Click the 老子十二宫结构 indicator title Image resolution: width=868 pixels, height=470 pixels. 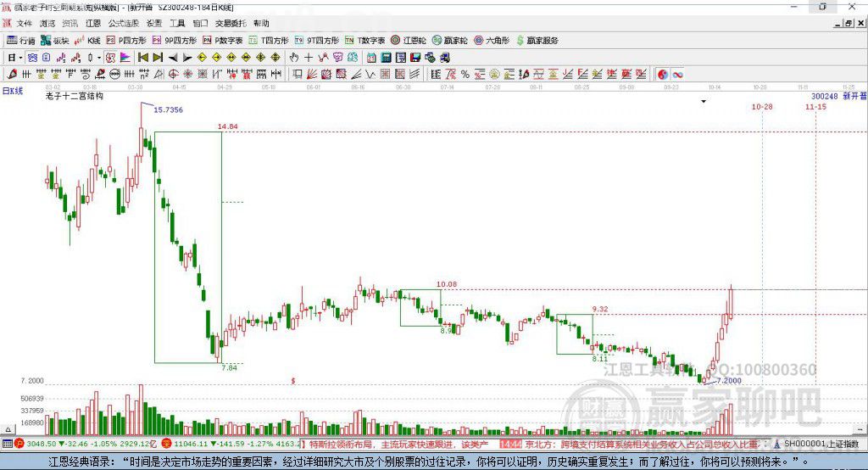coord(75,96)
